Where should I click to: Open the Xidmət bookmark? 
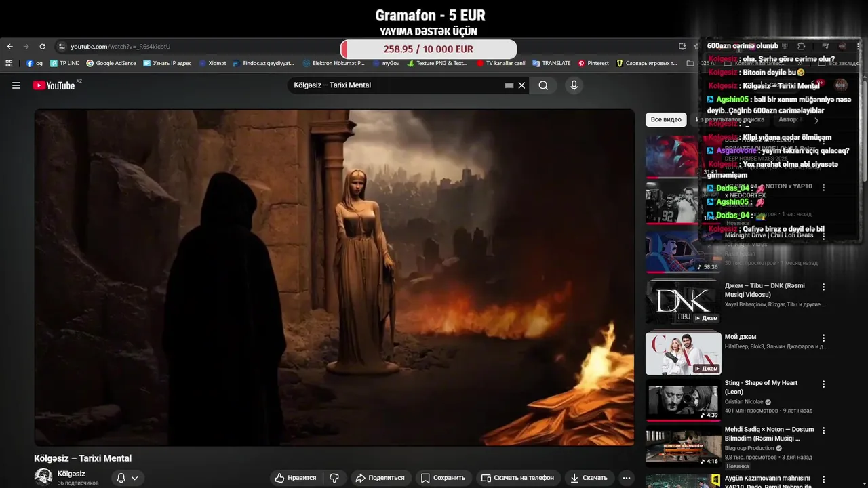[212, 63]
